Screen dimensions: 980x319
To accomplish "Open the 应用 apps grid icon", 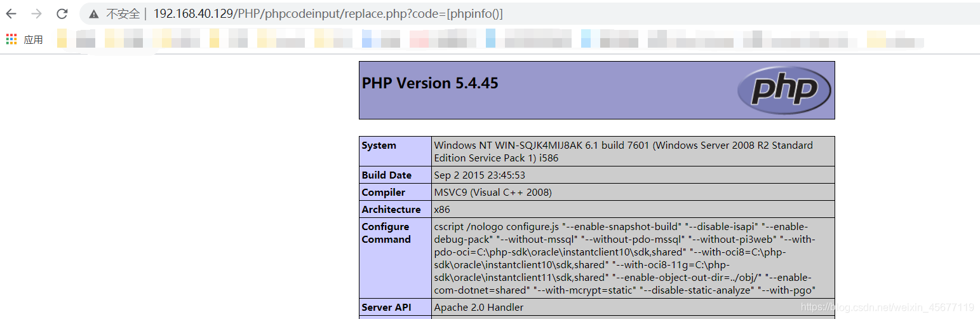I will pos(11,39).
